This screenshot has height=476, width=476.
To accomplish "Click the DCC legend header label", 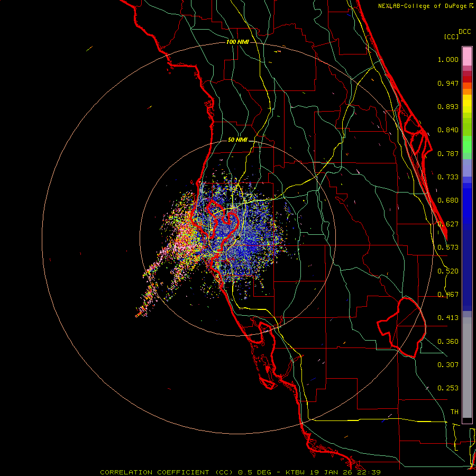I will (x=465, y=32).
